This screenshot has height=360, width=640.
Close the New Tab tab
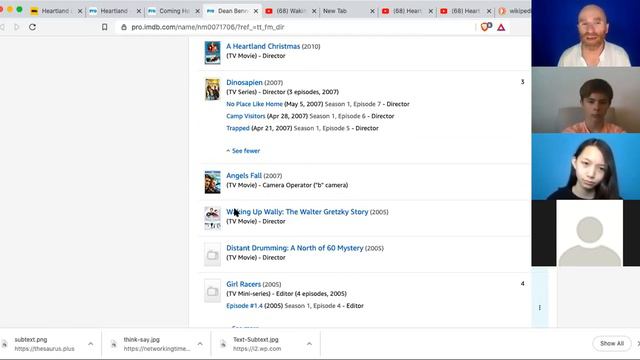click(x=372, y=11)
